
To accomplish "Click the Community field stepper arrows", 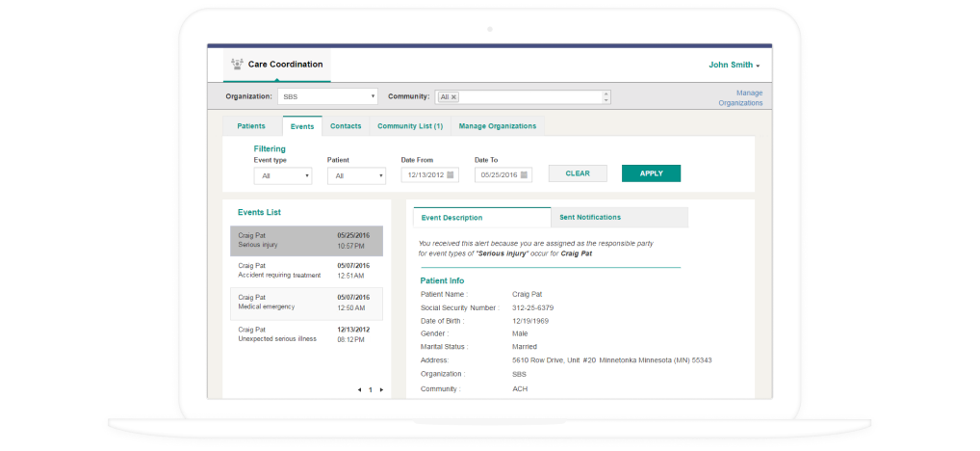I will (606, 97).
